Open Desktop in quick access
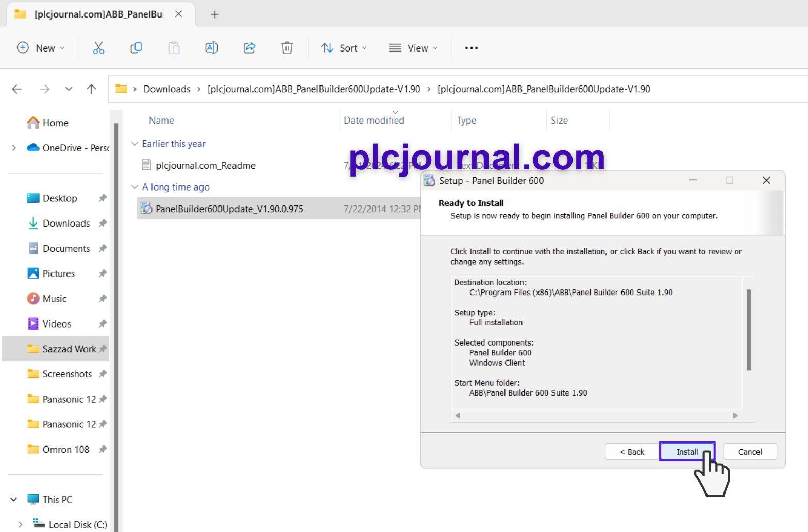Viewport: 808px width, 532px height. 60,198
